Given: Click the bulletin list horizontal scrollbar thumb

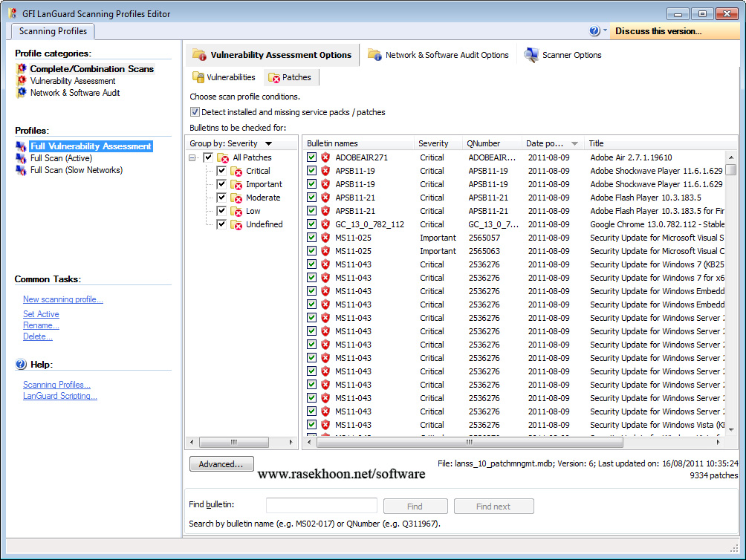Looking at the screenshot, I should [x=470, y=442].
